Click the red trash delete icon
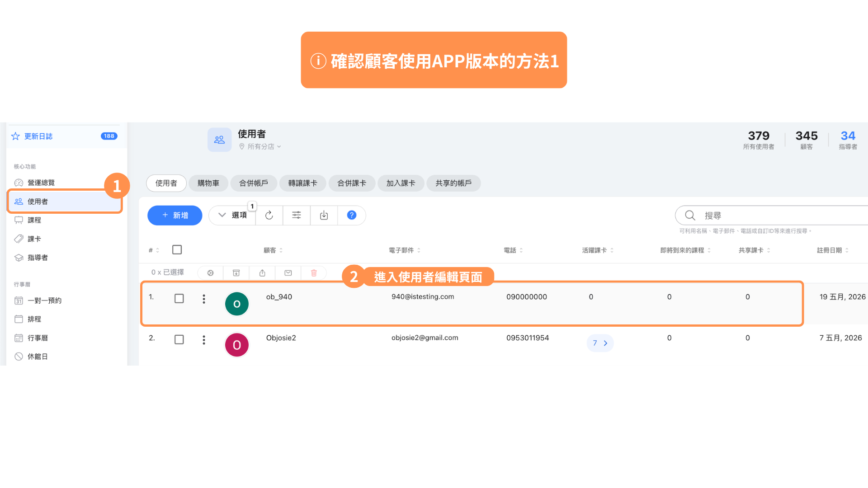 click(x=314, y=273)
